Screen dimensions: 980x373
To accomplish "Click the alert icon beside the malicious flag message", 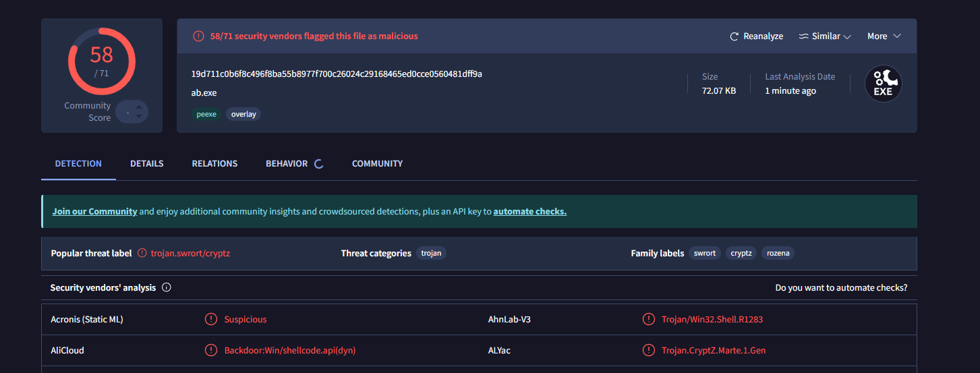I will tap(198, 36).
